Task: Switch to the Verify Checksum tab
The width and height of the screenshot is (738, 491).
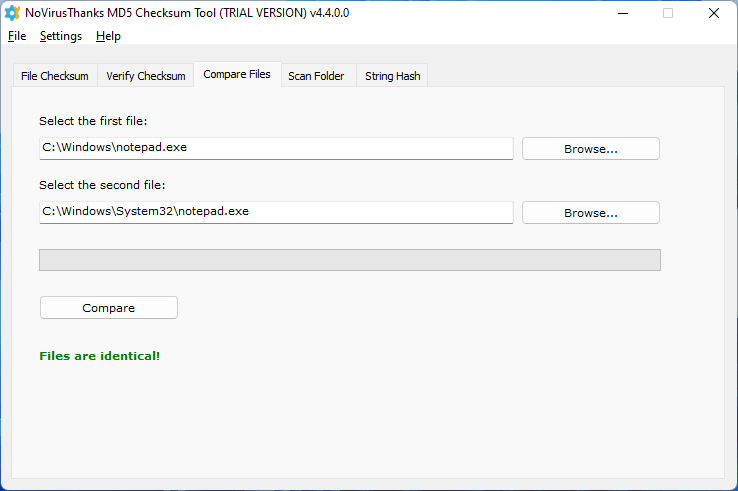Action: point(145,76)
